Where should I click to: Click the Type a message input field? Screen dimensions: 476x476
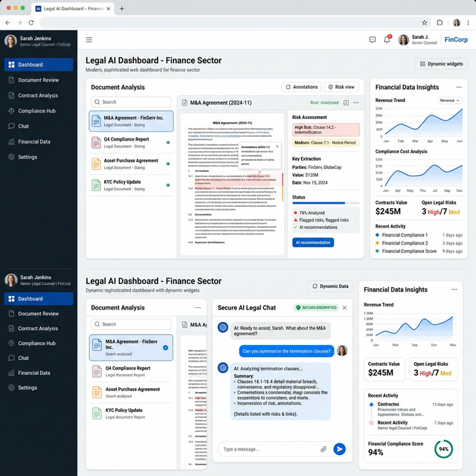click(270, 449)
